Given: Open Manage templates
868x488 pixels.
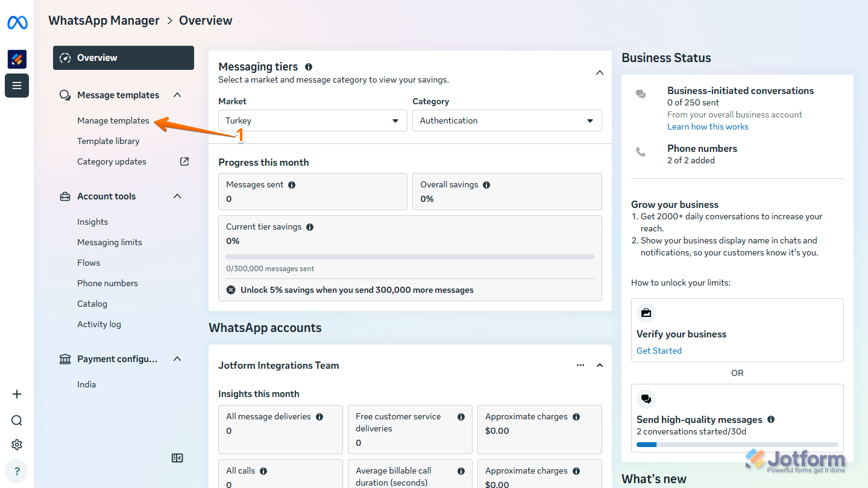Looking at the screenshot, I should point(113,120).
